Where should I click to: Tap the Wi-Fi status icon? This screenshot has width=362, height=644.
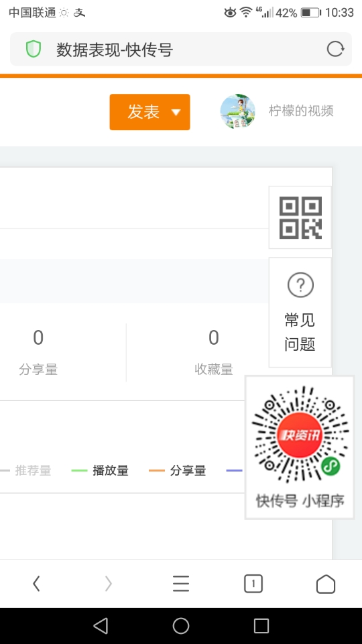click(x=246, y=12)
